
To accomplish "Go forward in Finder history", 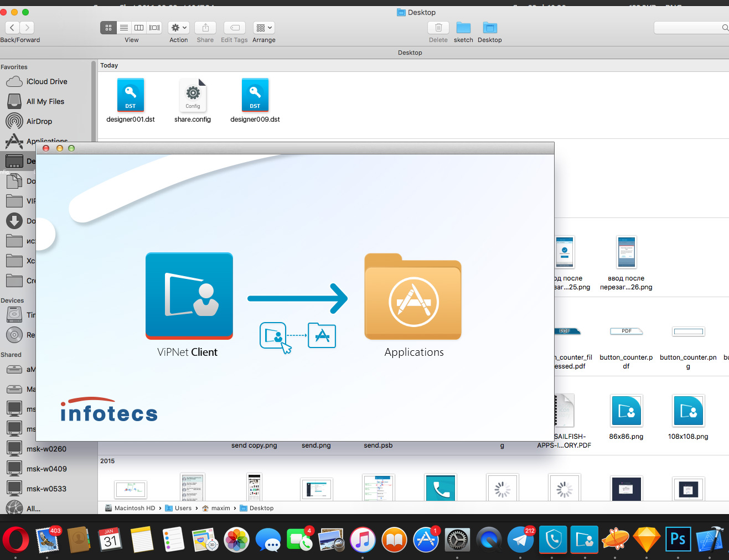I will pos(27,27).
